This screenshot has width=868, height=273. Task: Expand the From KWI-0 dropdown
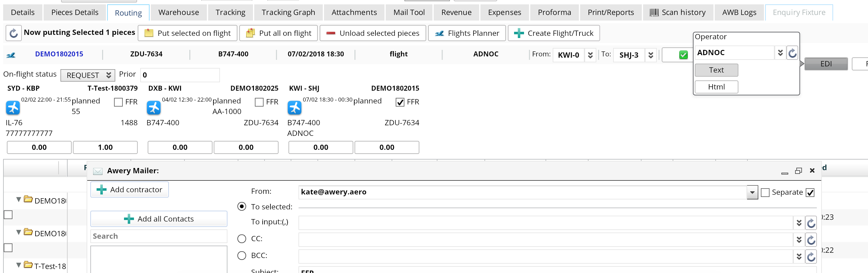tap(590, 55)
